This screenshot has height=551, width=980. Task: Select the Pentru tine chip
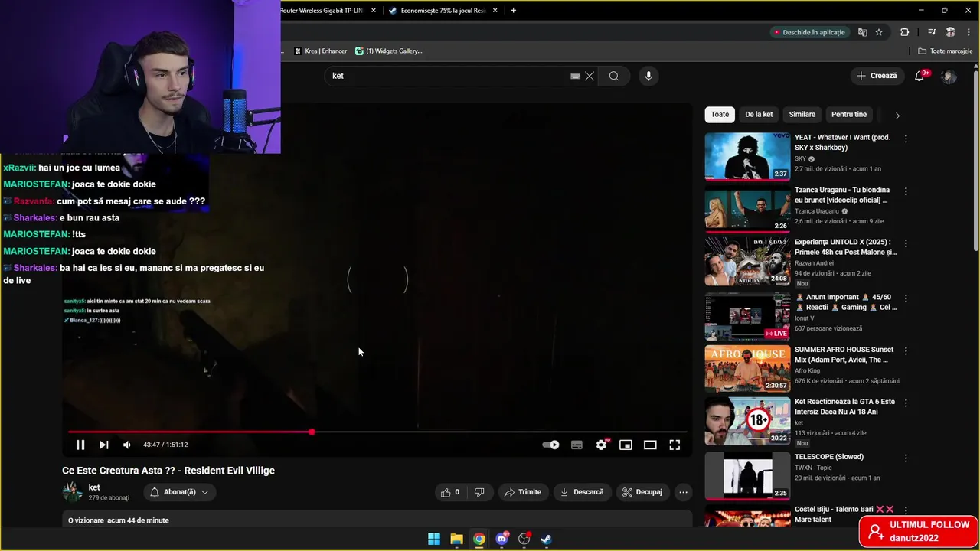click(x=849, y=115)
